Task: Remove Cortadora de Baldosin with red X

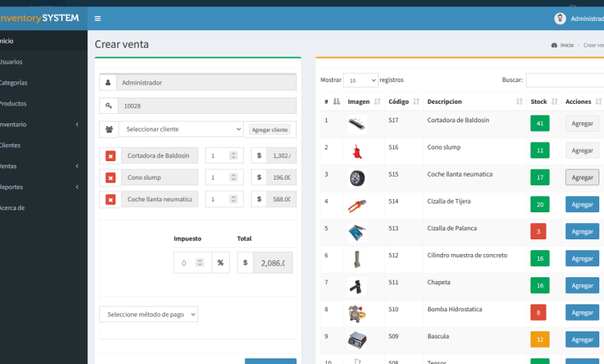Action: (110, 156)
